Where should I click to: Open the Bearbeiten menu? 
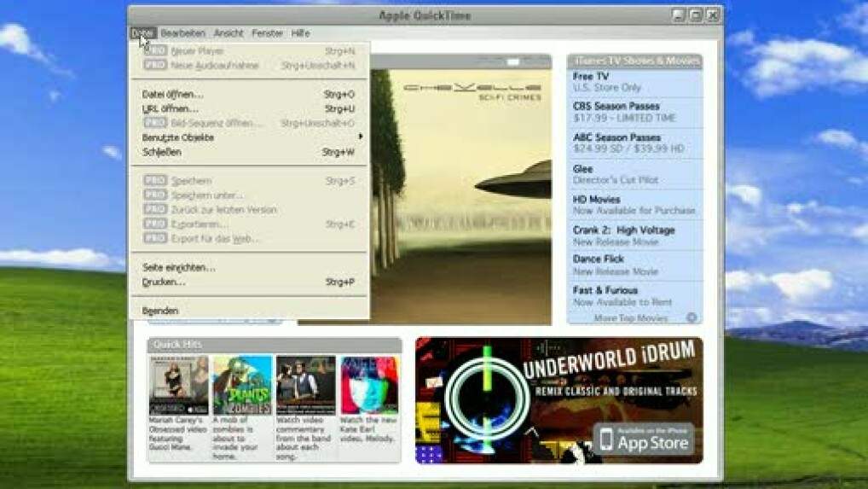[182, 33]
